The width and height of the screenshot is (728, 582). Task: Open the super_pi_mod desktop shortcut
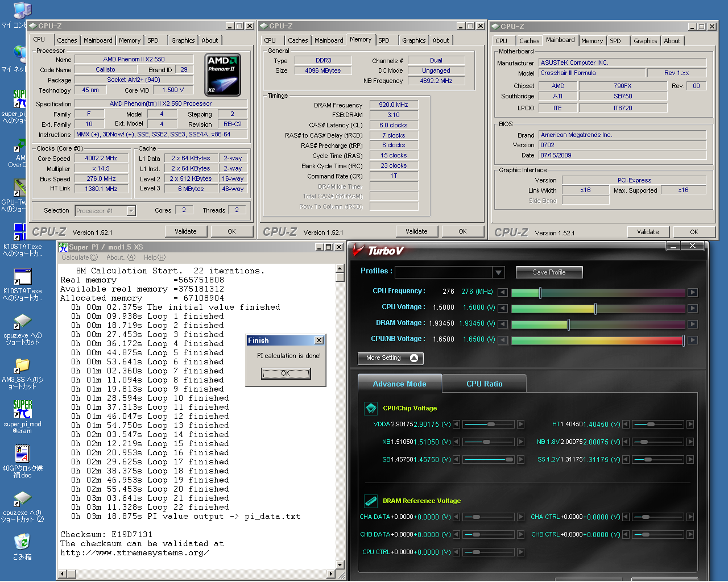pos(22,410)
